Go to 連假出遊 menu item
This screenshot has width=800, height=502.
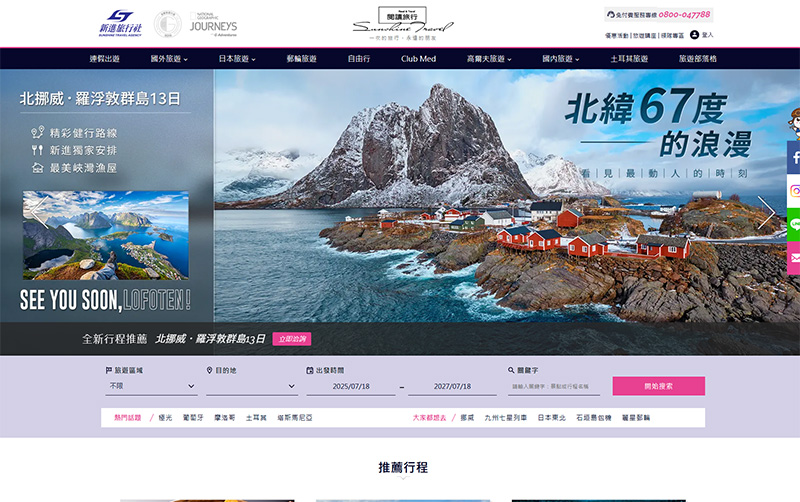(x=105, y=59)
